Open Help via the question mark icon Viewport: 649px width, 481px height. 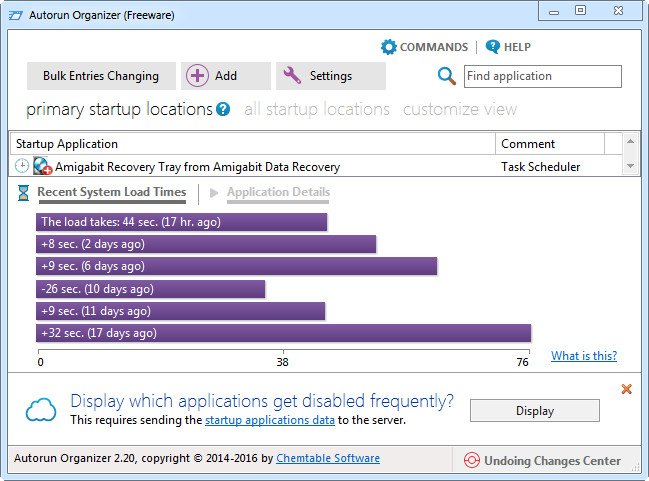point(492,47)
